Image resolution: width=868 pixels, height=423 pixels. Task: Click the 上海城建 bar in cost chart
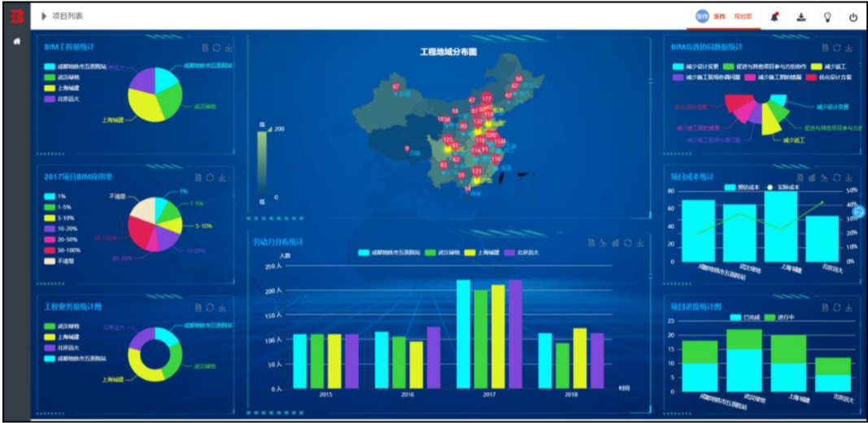780,226
